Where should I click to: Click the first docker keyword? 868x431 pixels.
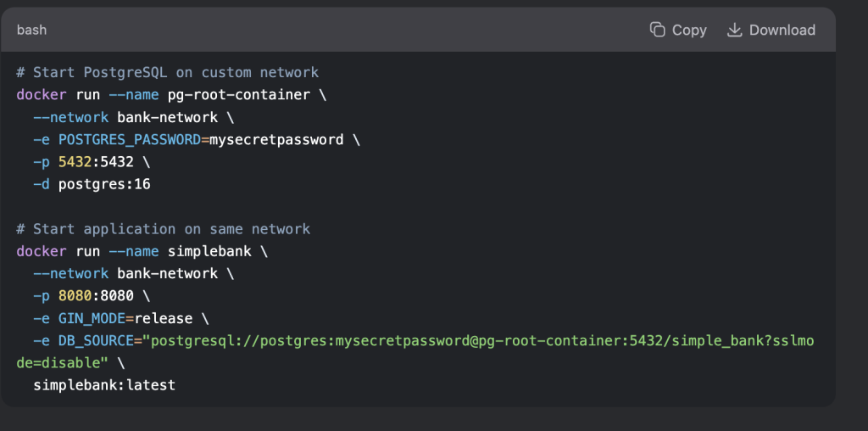tap(41, 95)
